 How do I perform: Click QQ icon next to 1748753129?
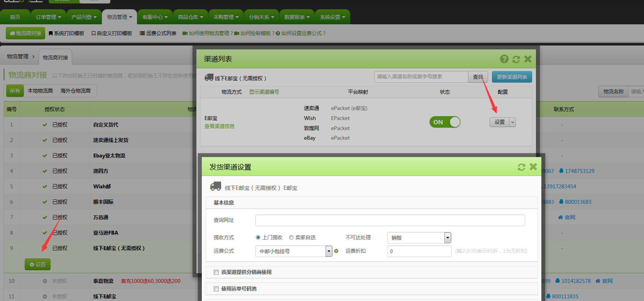click(x=561, y=171)
